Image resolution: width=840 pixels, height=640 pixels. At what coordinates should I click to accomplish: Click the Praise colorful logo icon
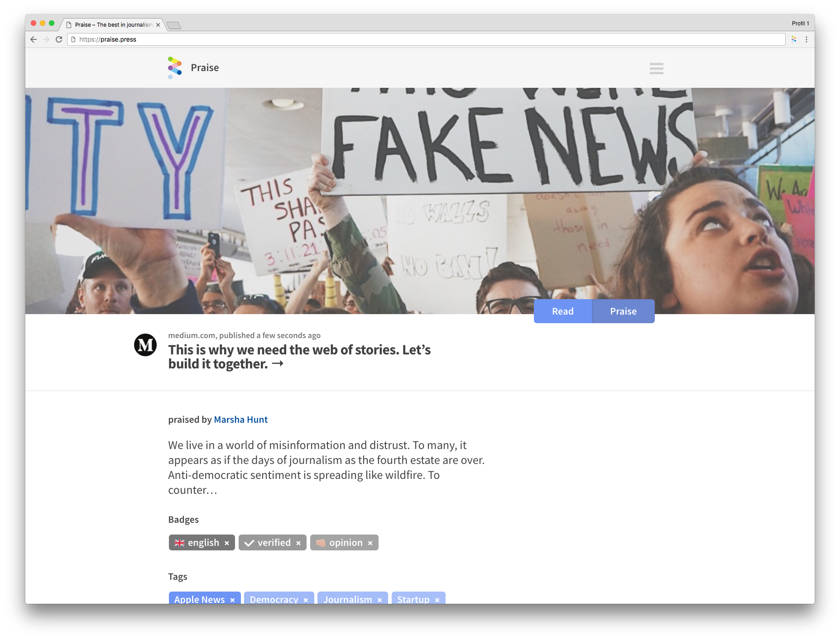pyautogui.click(x=175, y=67)
